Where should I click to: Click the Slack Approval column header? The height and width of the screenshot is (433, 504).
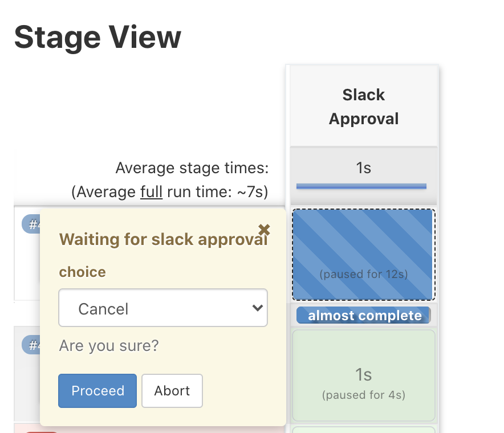(x=363, y=107)
